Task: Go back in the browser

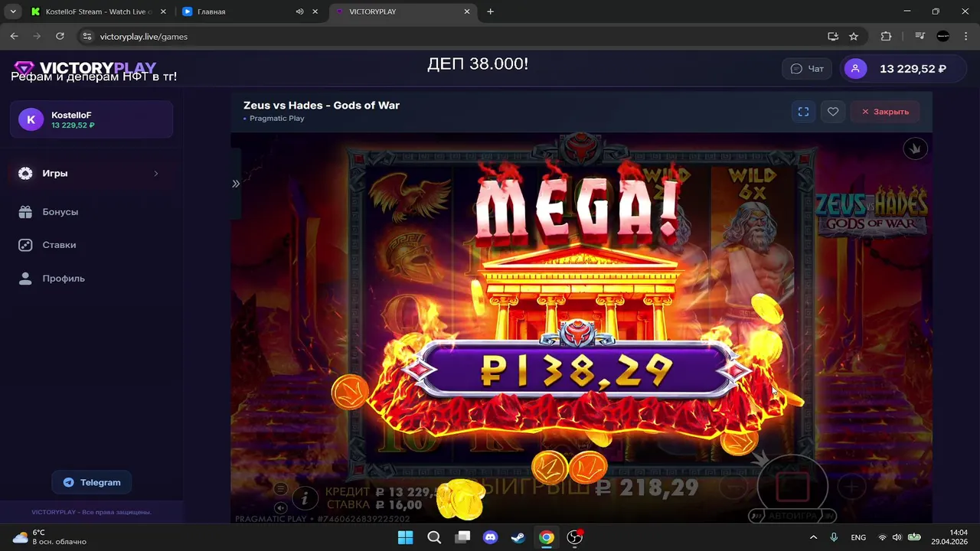Action: (x=14, y=36)
